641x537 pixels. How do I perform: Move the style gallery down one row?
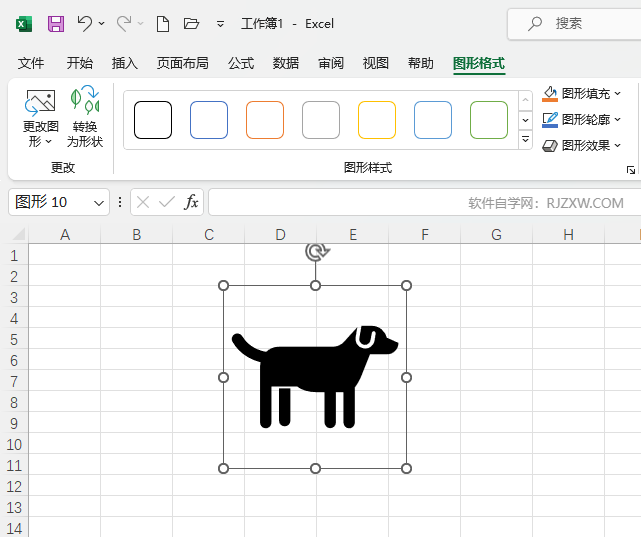pos(525,120)
